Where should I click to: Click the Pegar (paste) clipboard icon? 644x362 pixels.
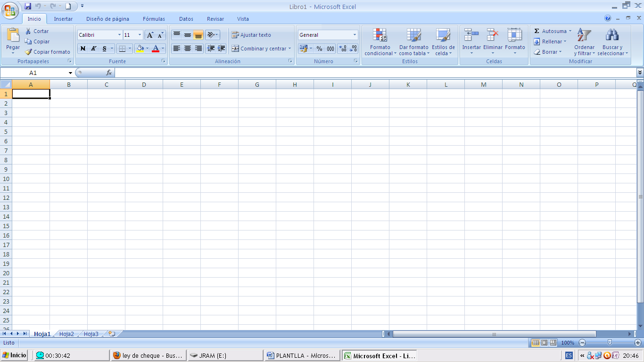13,35
